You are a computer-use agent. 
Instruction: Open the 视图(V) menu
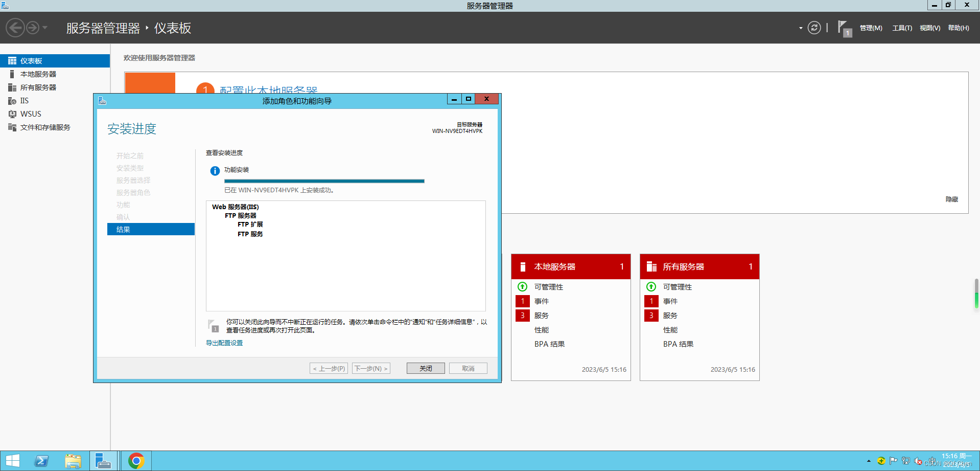(930, 28)
